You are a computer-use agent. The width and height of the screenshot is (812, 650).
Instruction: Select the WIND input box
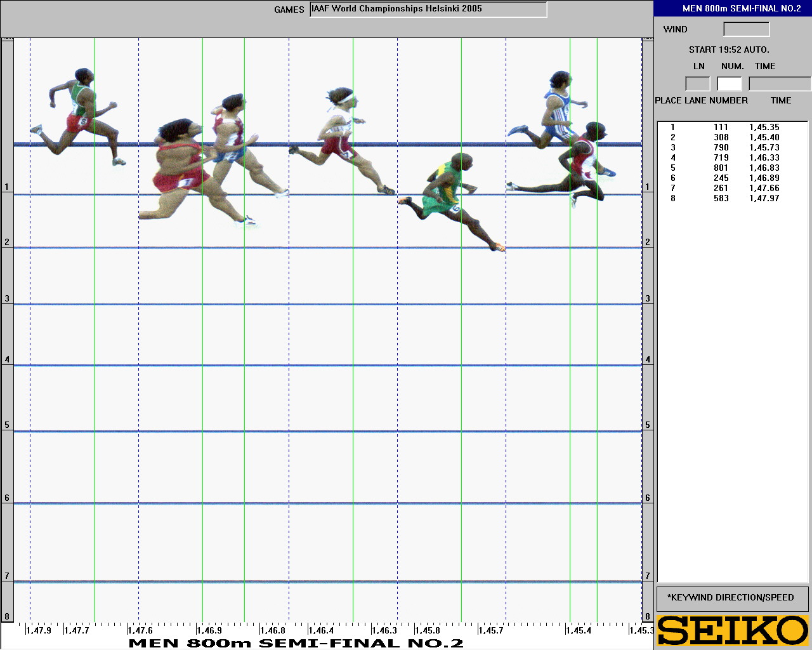point(746,29)
